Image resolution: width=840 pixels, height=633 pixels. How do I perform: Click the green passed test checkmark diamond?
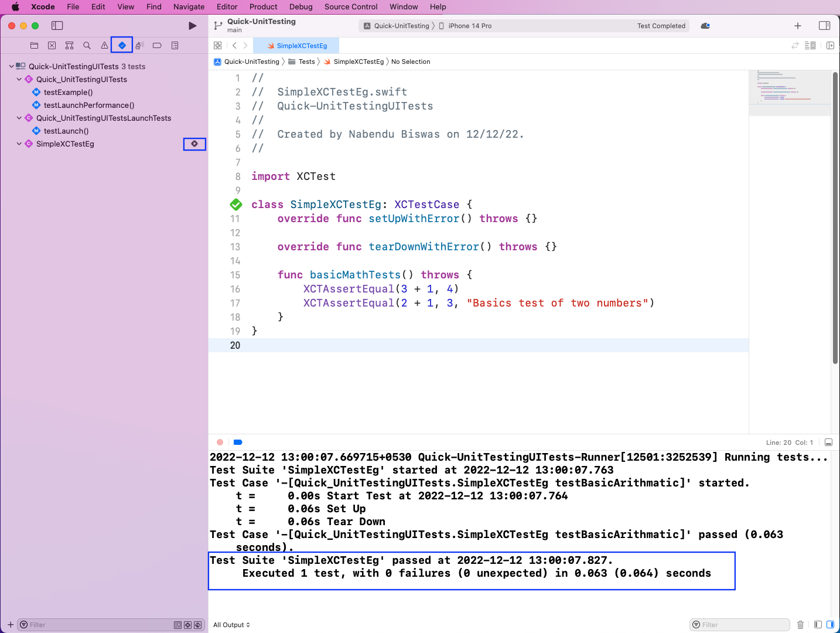(236, 205)
